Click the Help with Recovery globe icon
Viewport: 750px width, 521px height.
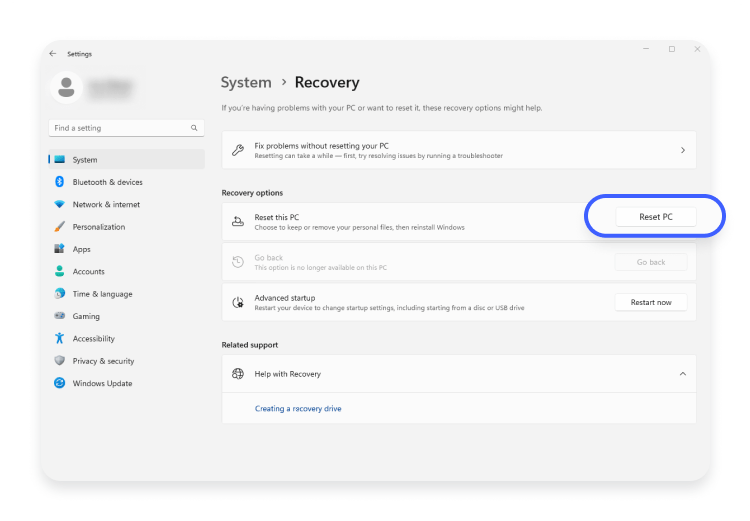pyautogui.click(x=238, y=374)
